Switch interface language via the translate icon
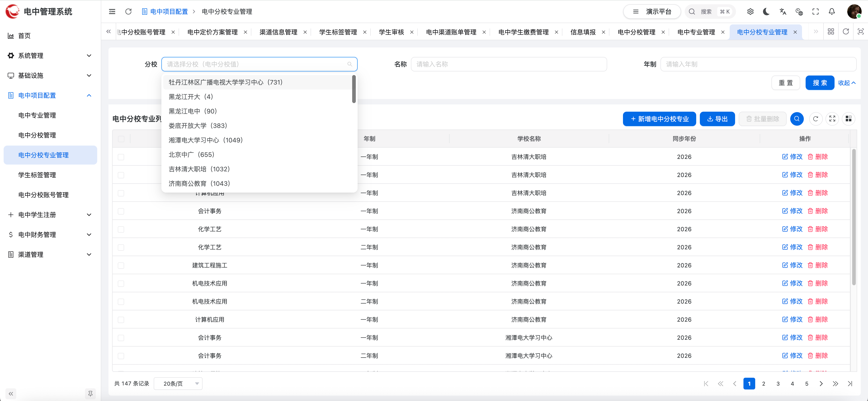This screenshot has height=401, width=868. (783, 11)
